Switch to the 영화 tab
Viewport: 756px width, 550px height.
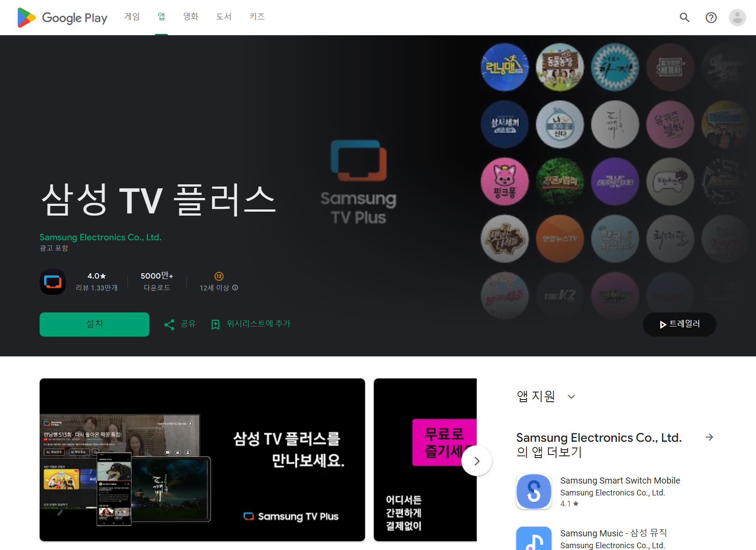click(190, 16)
